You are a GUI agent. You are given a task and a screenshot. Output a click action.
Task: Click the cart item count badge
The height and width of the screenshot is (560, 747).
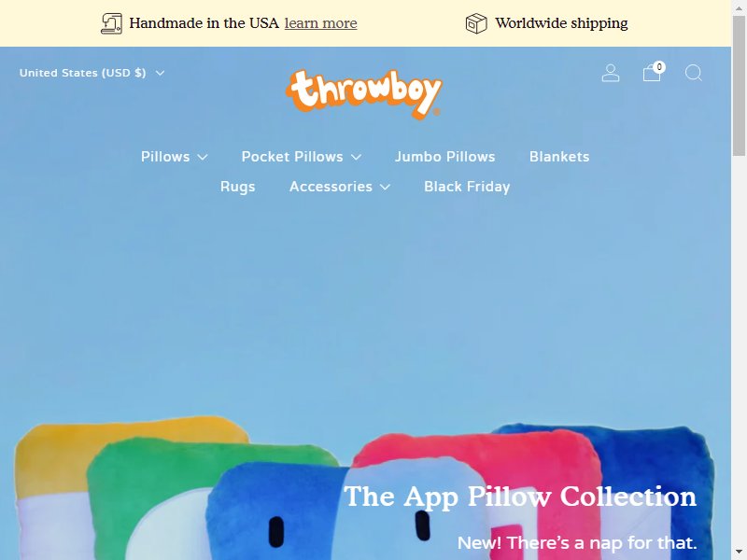click(x=659, y=67)
